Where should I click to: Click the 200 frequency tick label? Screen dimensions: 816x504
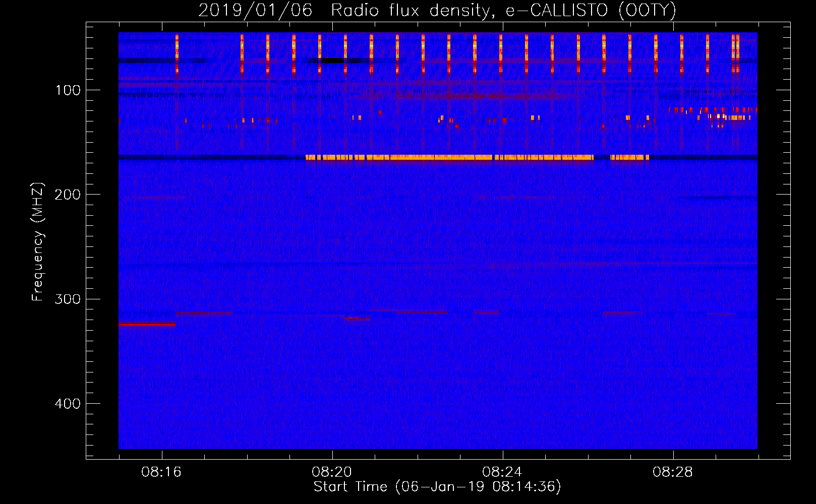68,195
